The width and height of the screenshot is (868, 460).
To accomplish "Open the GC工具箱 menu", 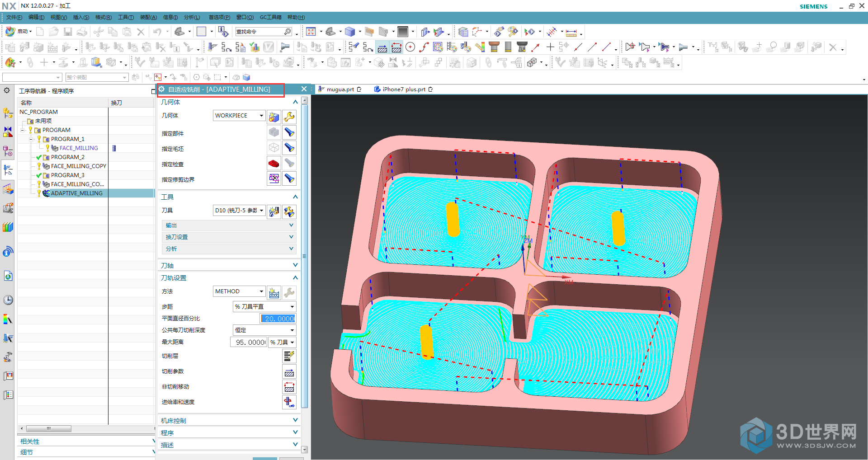I will (x=270, y=17).
